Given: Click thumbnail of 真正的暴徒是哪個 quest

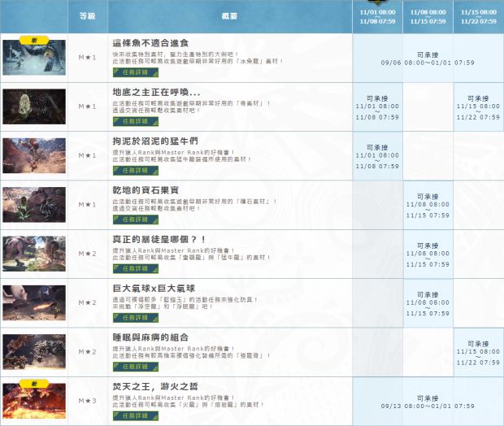Looking at the screenshot, I should pyautogui.click(x=34, y=254).
